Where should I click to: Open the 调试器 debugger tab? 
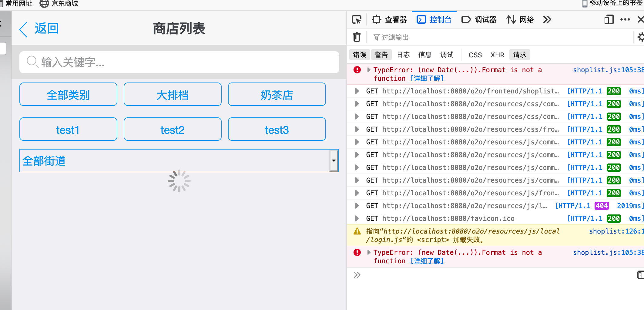479,20
